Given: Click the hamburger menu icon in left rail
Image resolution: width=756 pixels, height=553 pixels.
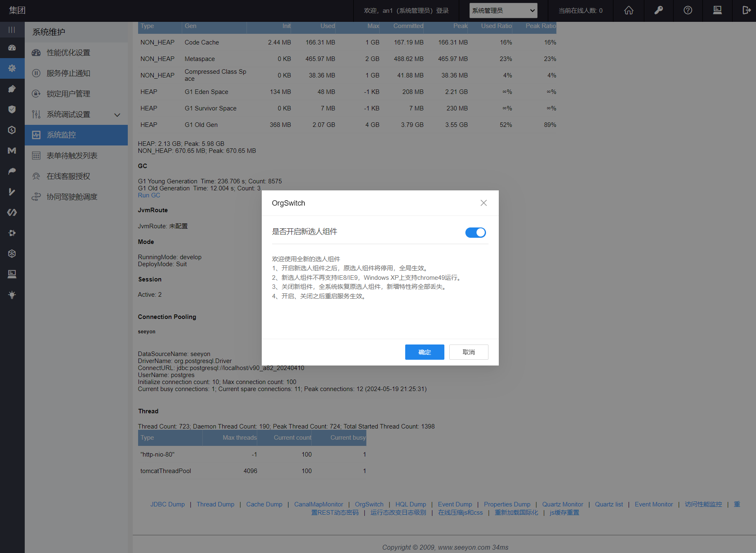Looking at the screenshot, I should [x=12, y=30].
